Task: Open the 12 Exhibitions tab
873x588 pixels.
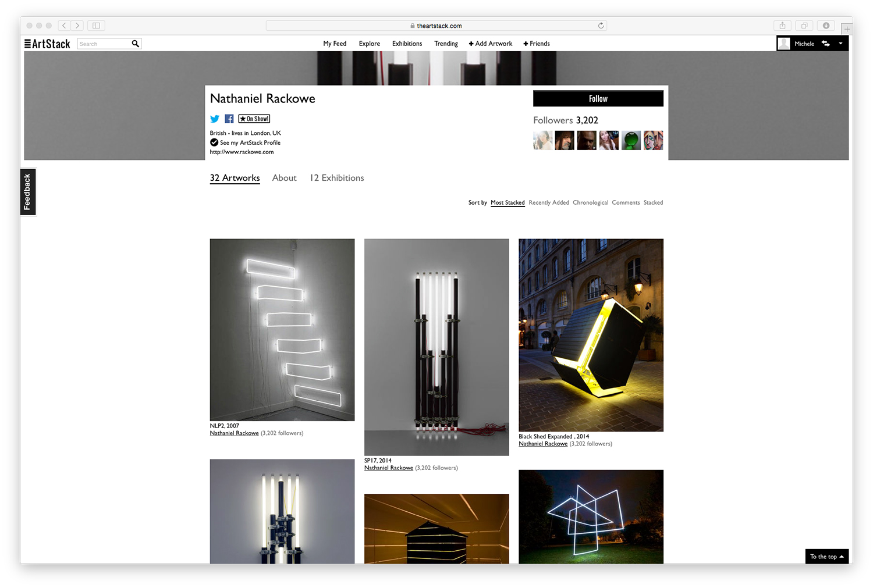Action: click(337, 178)
